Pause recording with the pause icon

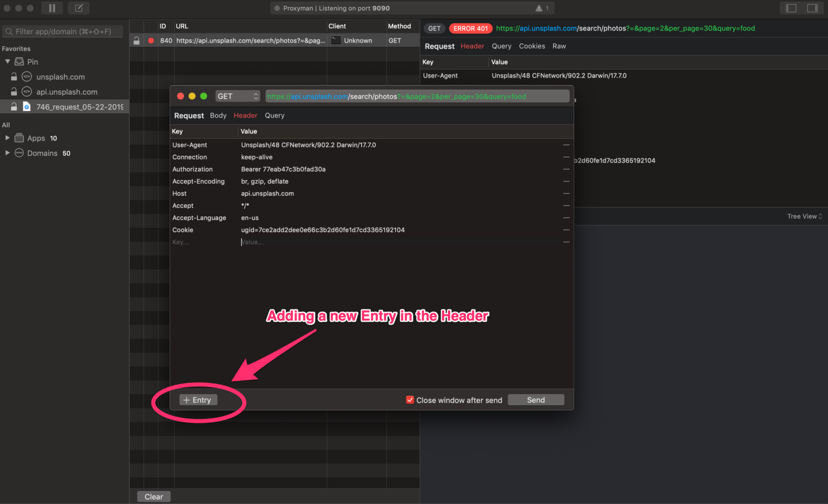[x=52, y=8]
